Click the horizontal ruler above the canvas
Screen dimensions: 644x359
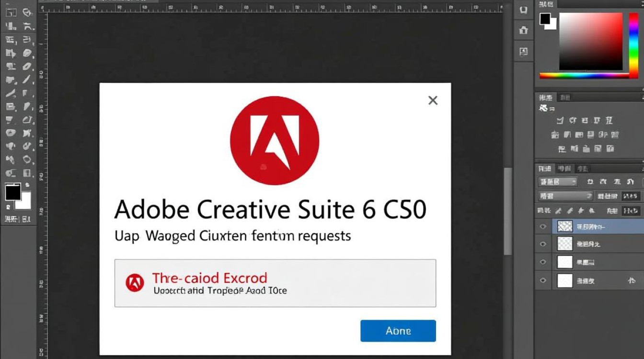tap(276, 8)
